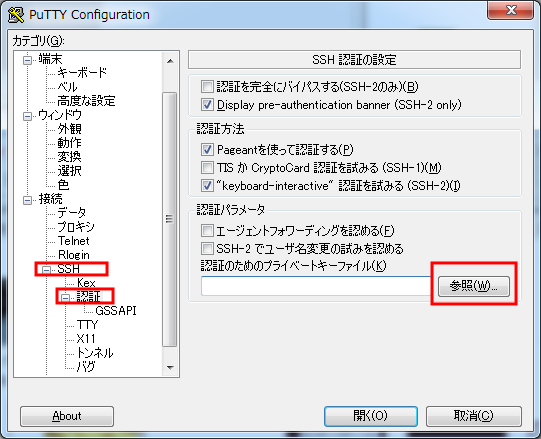The height and width of the screenshot is (439, 541).
Task: Toggle keyboard-interactive 認証 checkbox
Action: (207, 186)
